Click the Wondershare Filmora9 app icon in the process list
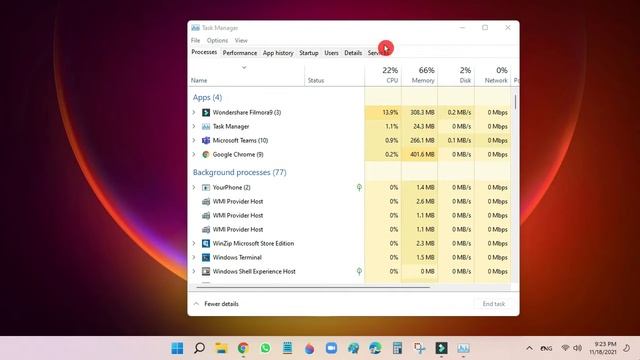The height and width of the screenshot is (360, 640). 206,112
